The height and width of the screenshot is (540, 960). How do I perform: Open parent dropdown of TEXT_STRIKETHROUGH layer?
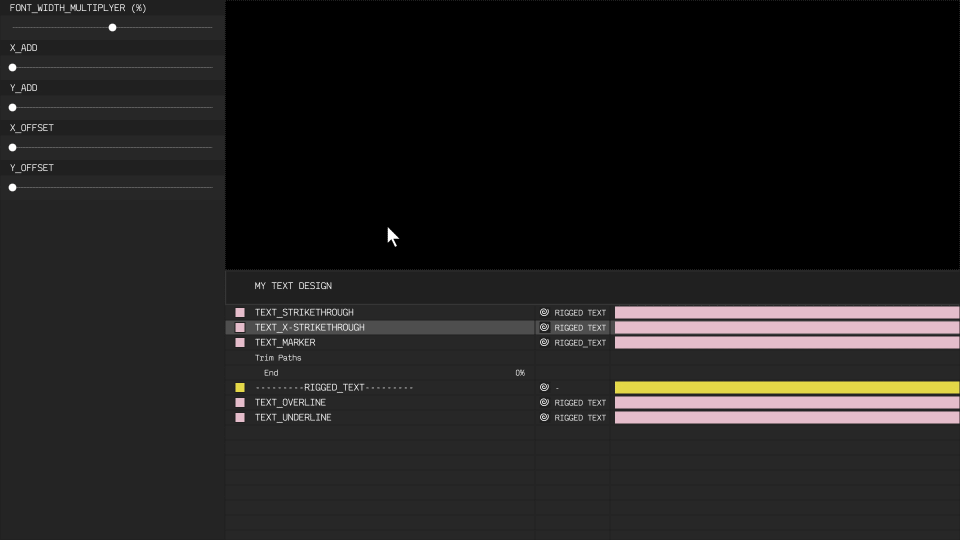pyautogui.click(x=580, y=313)
